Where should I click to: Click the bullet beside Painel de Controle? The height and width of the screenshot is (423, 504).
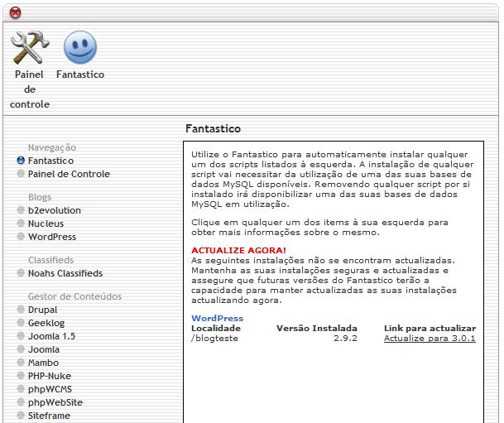(x=21, y=174)
